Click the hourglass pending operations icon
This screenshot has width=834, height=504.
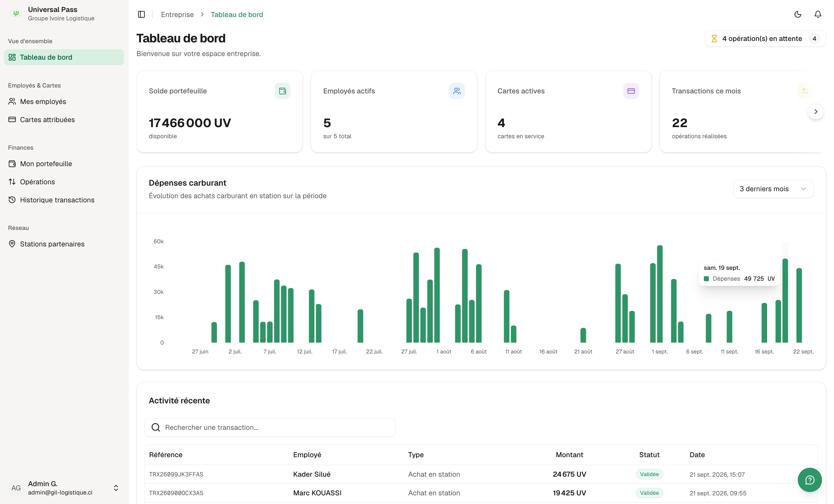click(714, 38)
